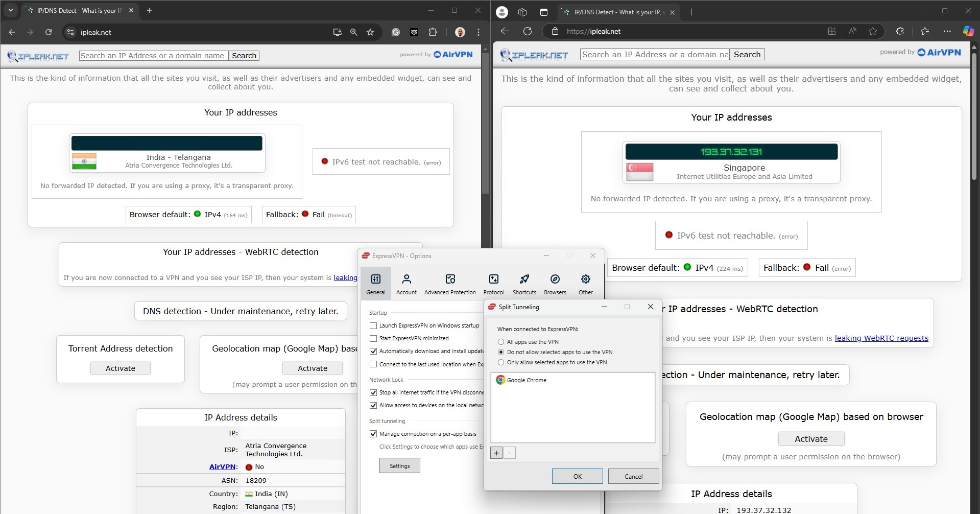Open the Grammarly extension in Chrome's toolbar

coord(396,32)
